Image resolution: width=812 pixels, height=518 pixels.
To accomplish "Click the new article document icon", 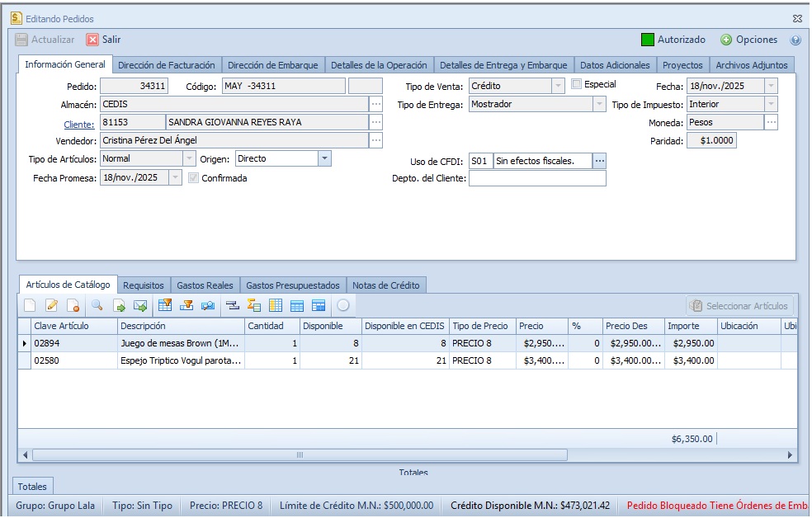I will coord(30,305).
